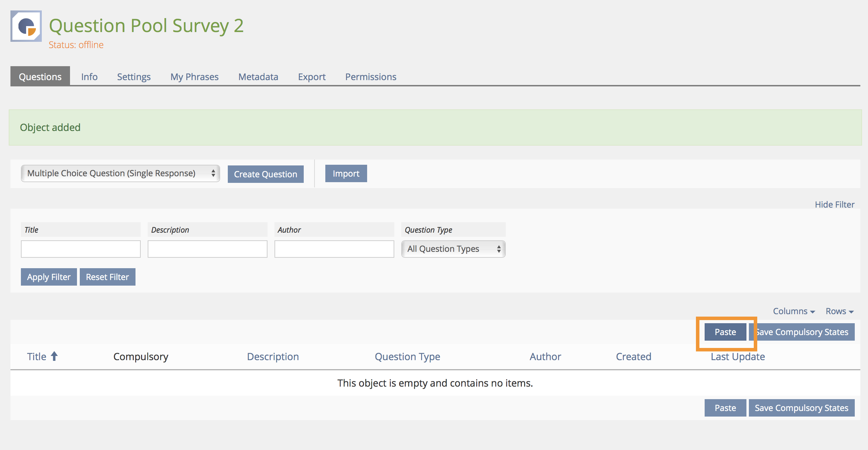Open the Settings tab

134,77
